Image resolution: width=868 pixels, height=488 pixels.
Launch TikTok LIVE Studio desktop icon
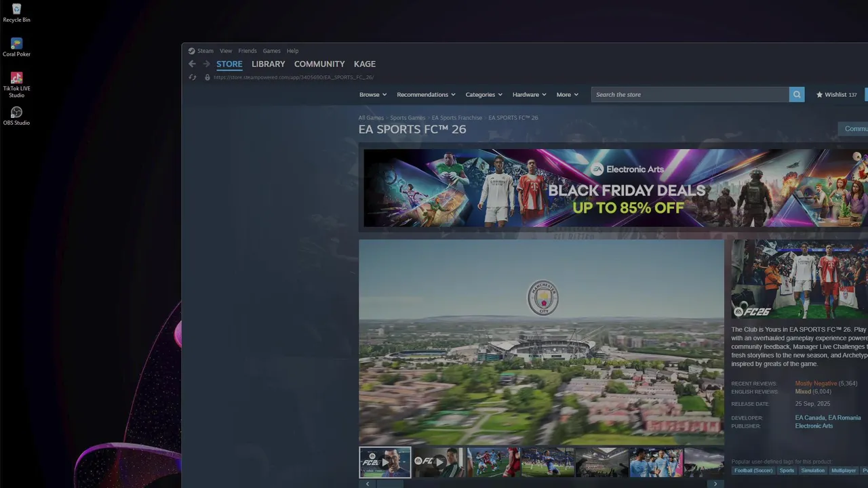[x=16, y=85]
